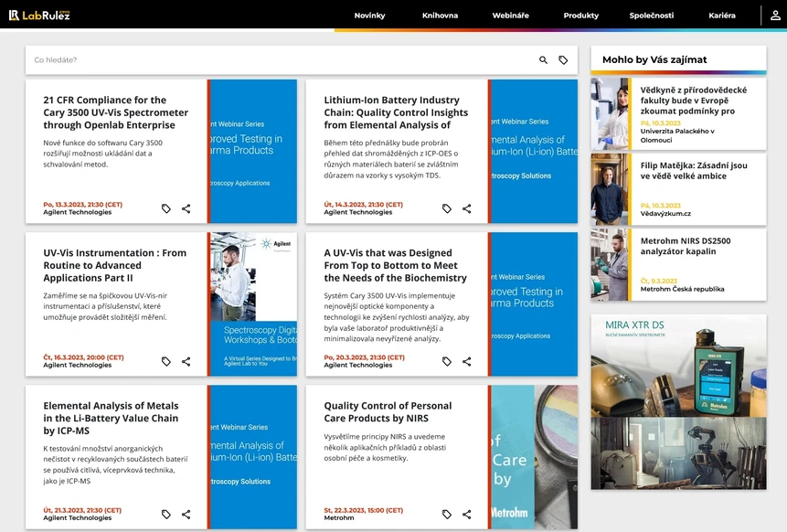Image resolution: width=787 pixels, height=532 pixels.
Task: Open article Vědkyně z přírodovědecké fakulty
Action: 693,101
